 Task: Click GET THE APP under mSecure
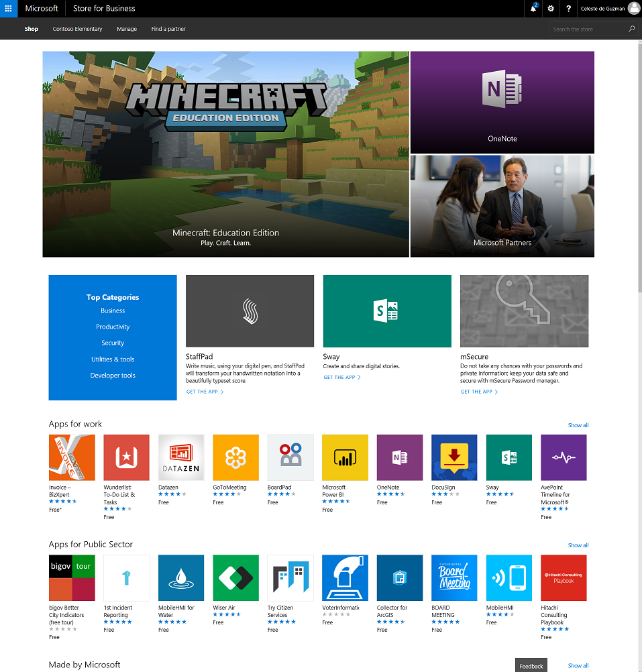click(x=479, y=392)
